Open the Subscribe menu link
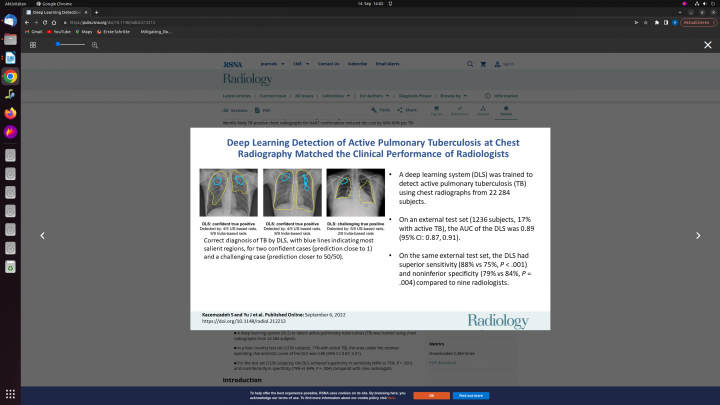 [357, 64]
